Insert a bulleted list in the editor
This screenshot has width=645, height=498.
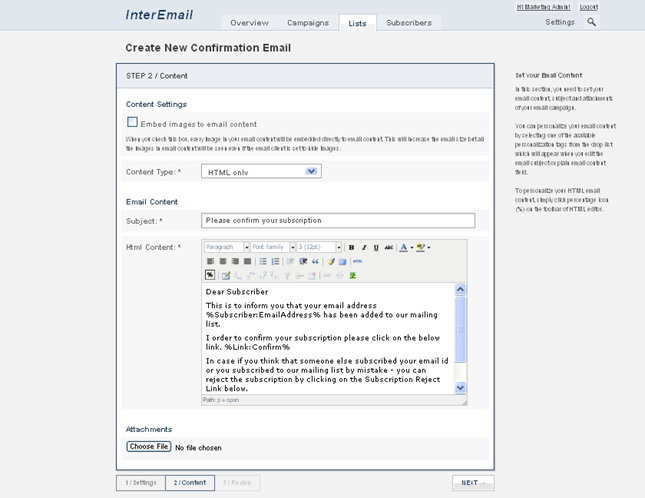(x=263, y=261)
